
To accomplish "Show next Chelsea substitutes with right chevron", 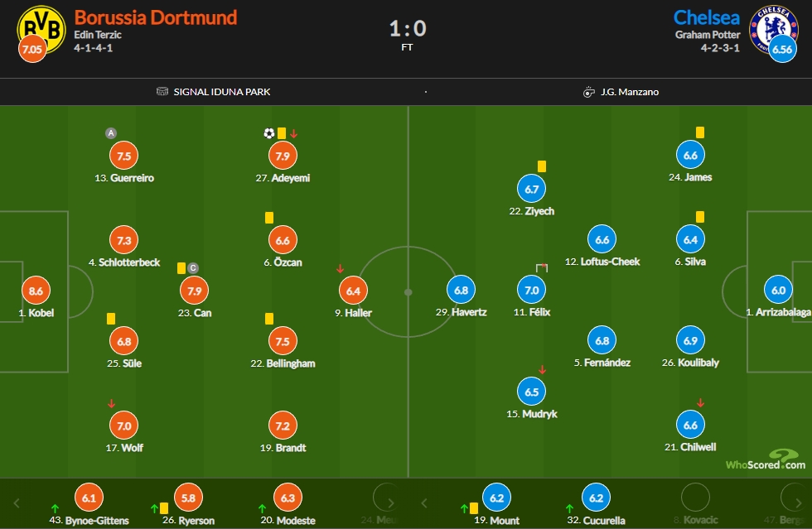I will click(799, 503).
